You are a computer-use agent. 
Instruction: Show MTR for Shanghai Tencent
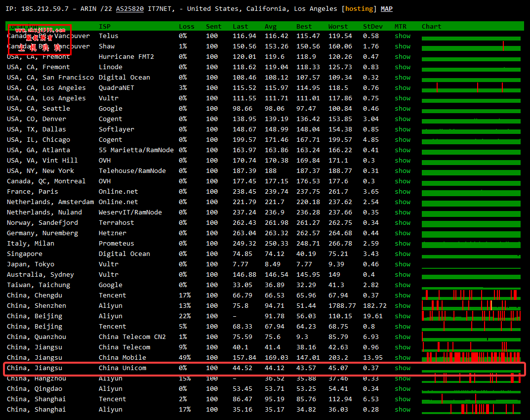coord(403,399)
